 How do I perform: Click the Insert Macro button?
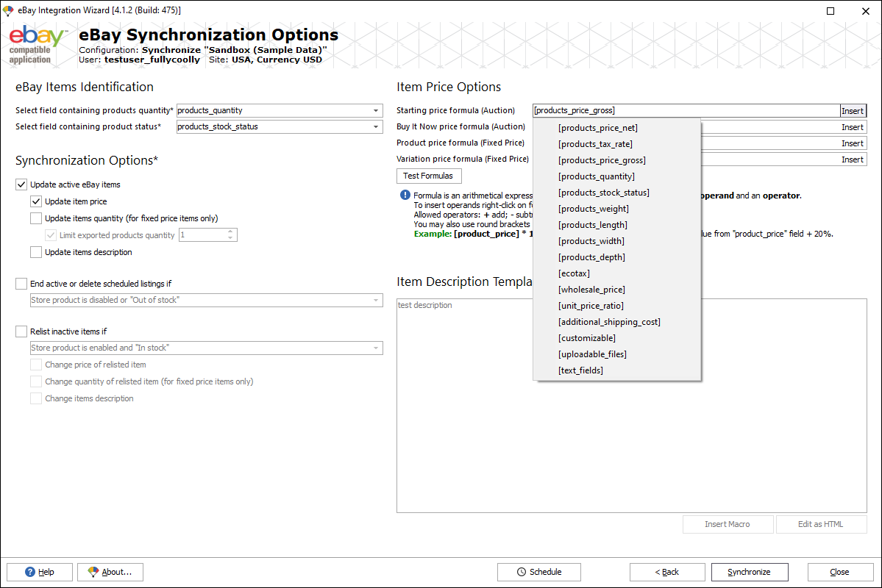coord(728,524)
